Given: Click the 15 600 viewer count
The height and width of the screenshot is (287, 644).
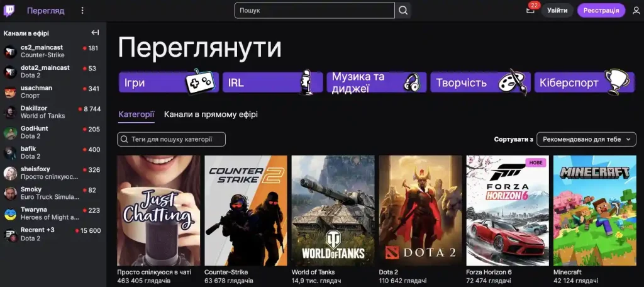Looking at the screenshot, I should pyautogui.click(x=91, y=230).
